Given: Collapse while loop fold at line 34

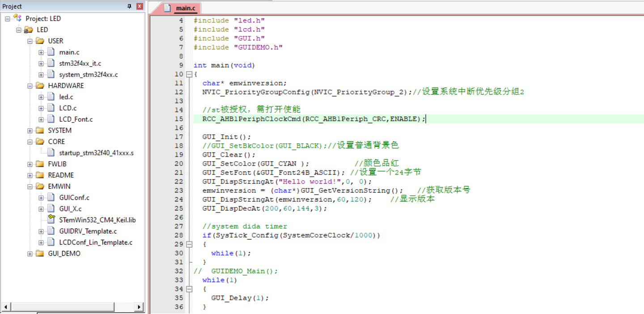Looking at the screenshot, I should point(189,289).
